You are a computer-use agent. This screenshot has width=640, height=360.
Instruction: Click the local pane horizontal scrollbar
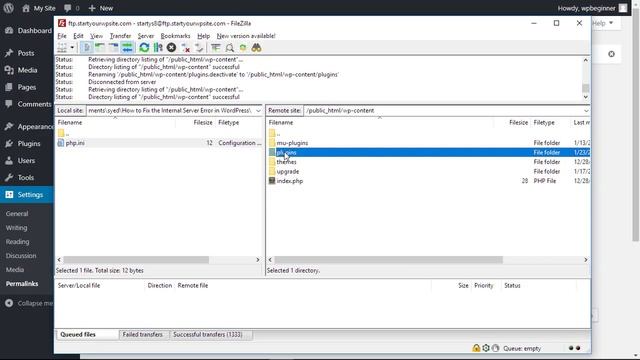[136, 260]
